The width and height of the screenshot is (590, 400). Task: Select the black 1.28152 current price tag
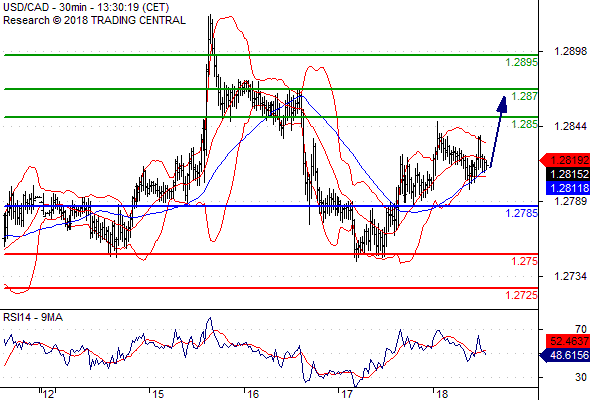point(568,174)
